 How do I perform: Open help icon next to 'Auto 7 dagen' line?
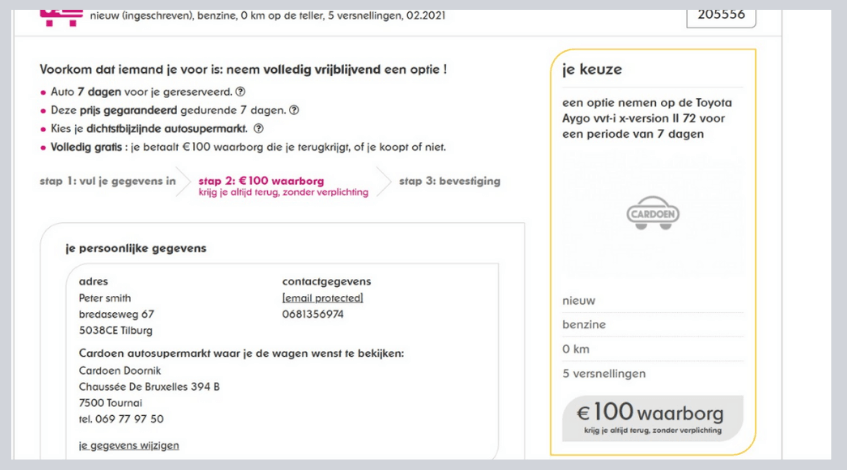click(x=240, y=92)
